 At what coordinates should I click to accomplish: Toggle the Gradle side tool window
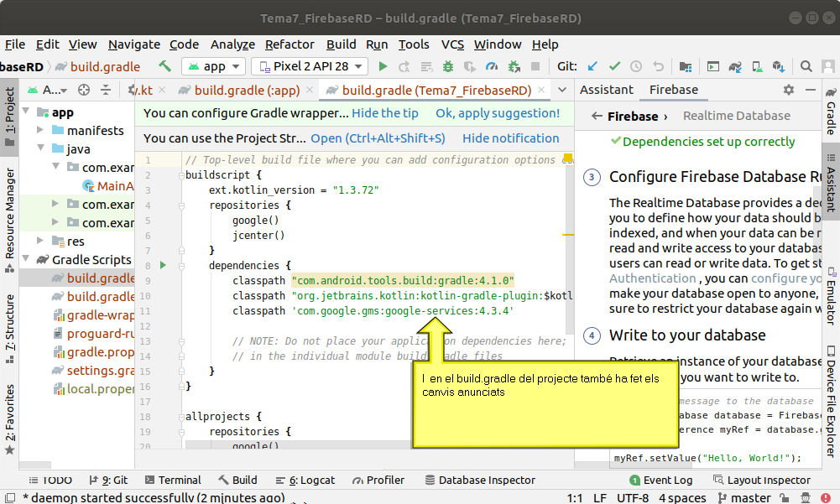tap(831, 112)
